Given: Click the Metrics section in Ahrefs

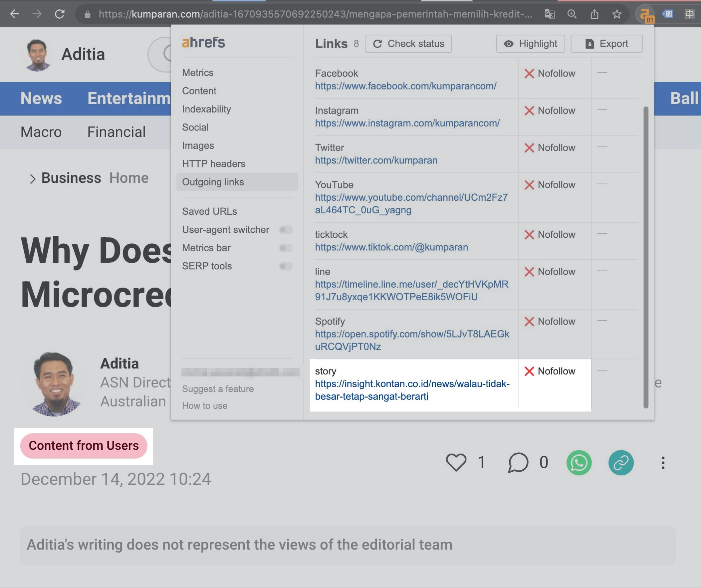Looking at the screenshot, I should 198,72.
